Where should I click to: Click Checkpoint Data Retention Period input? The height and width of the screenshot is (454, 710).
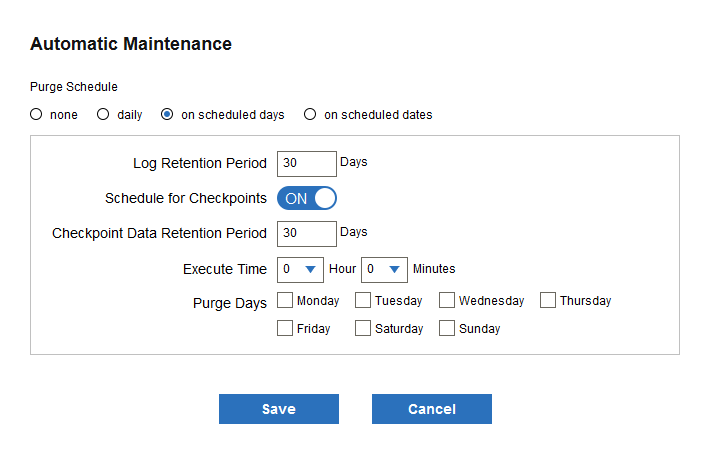point(306,233)
